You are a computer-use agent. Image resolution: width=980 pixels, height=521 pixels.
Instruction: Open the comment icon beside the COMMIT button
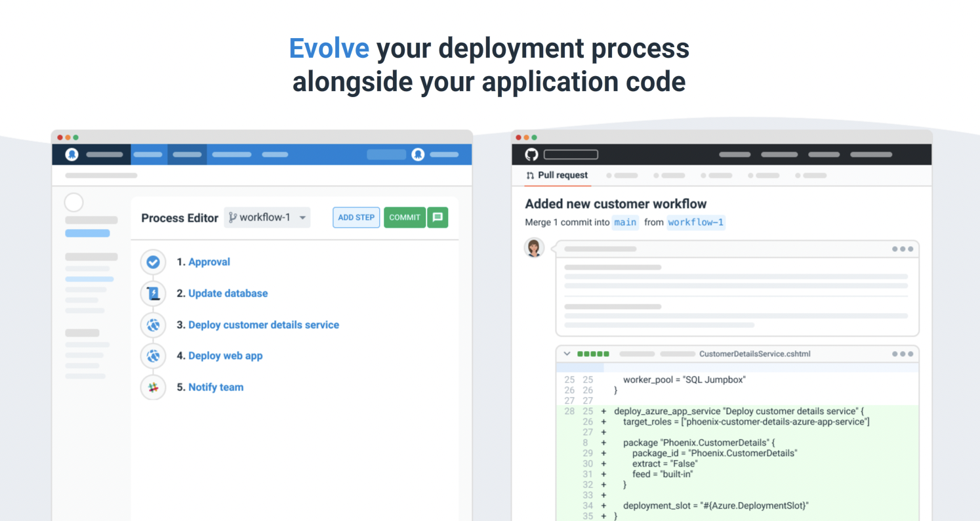[x=438, y=217]
